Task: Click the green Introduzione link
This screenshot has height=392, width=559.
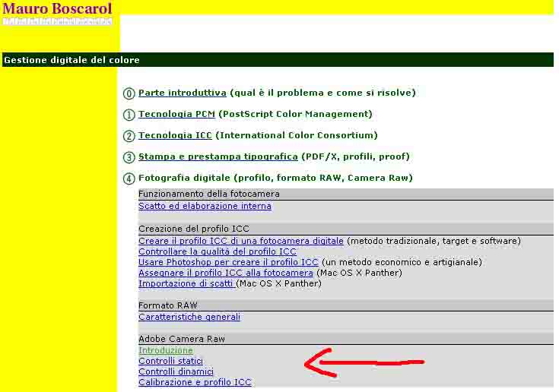Action: pyautogui.click(x=165, y=350)
